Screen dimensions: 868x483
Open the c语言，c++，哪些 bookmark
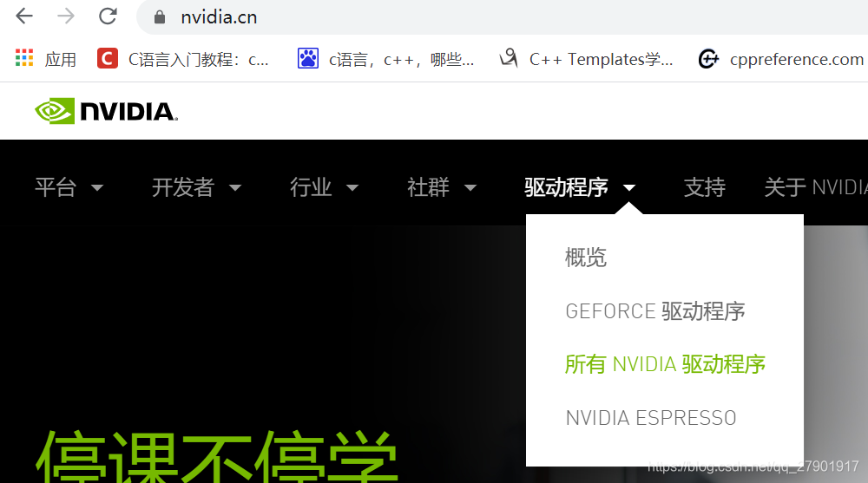coord(386,59)
